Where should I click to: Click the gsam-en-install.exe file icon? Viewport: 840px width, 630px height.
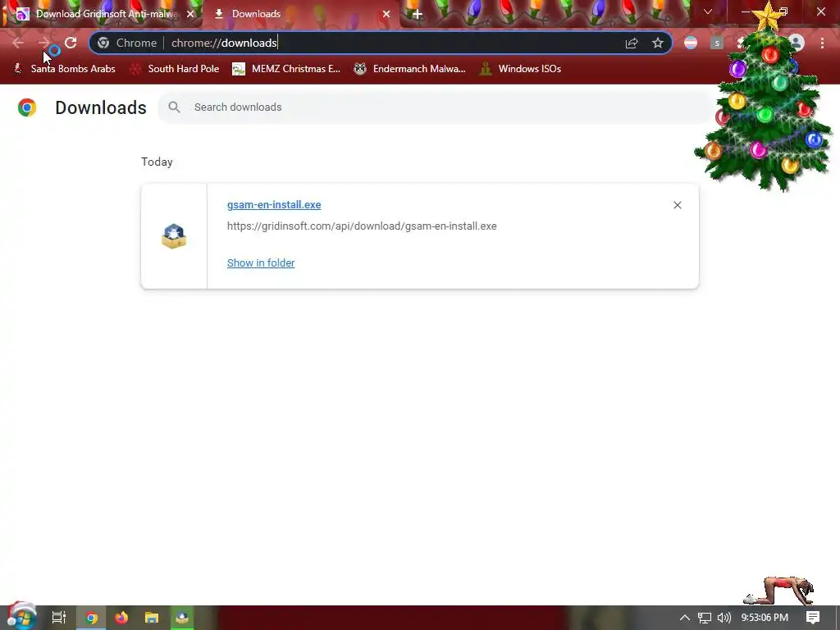tap(174, 236)
